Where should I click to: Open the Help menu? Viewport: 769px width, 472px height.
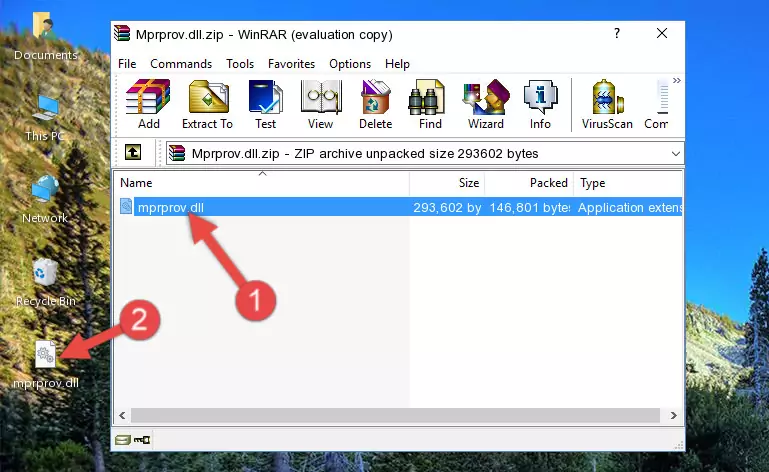[397, 64]
